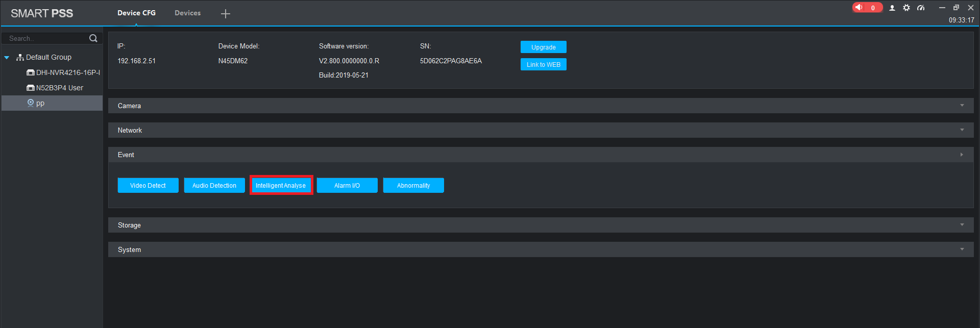Switch to the Device CFG tab

pos(136,13)
